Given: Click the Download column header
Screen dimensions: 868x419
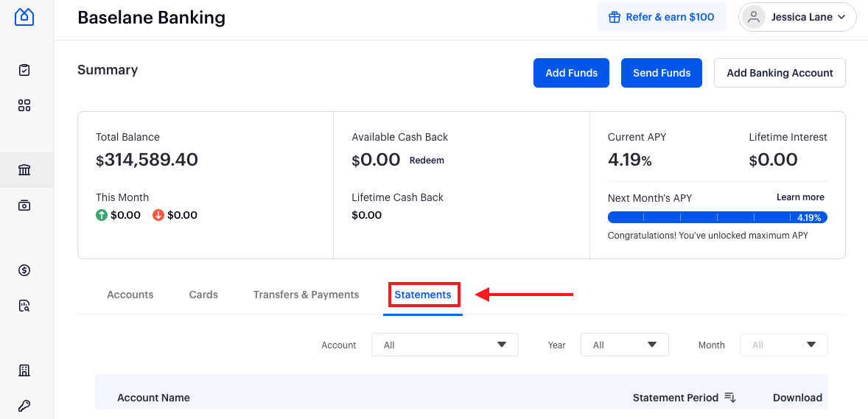Looking at the screenshot, I should [x=797, y=398].
